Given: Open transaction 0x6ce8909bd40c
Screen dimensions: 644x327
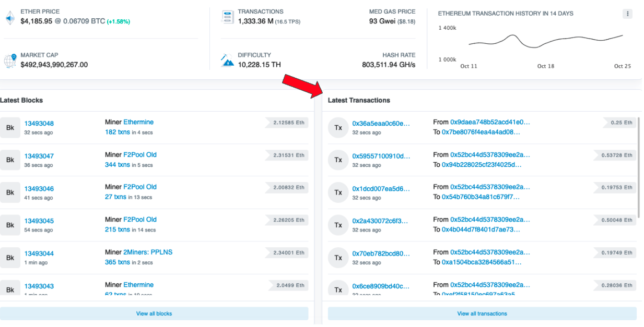Looking at the screenshot, I should point(381,286).
